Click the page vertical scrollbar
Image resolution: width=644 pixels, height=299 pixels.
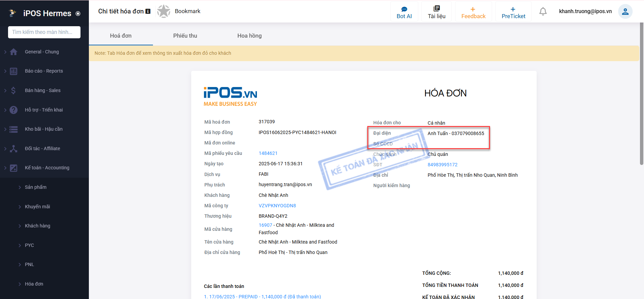pos(642,94)
